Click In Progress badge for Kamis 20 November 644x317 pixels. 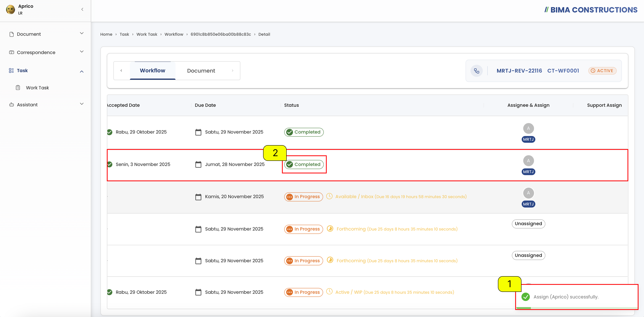click(x=304, y=197)
